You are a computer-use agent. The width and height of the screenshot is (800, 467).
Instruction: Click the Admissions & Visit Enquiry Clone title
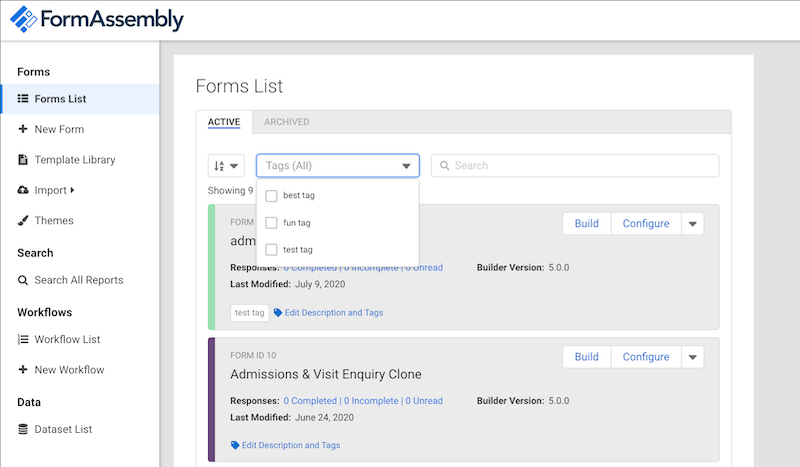click(326, 374)
